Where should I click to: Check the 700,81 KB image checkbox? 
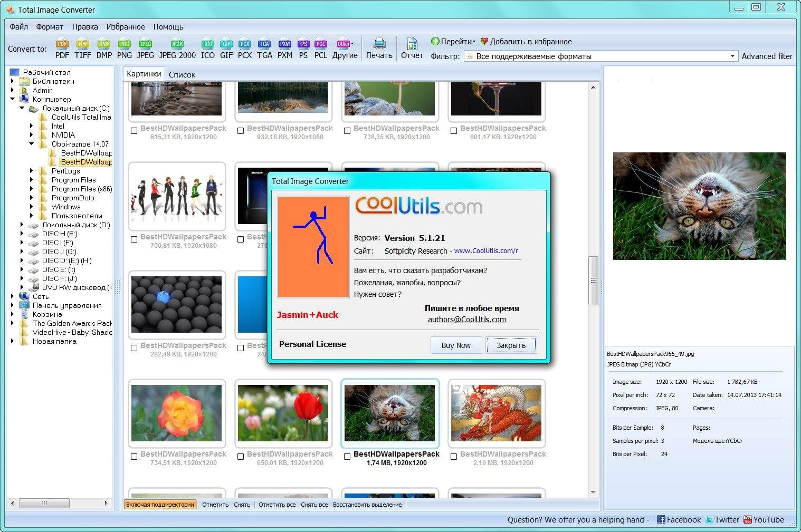tap(134, 239)
